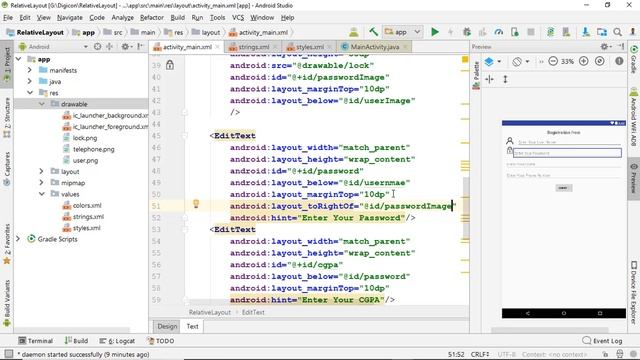Open design surface layers dropdown in Preview
This screenshot has width=640, height=360.
(x=492, y=62)
